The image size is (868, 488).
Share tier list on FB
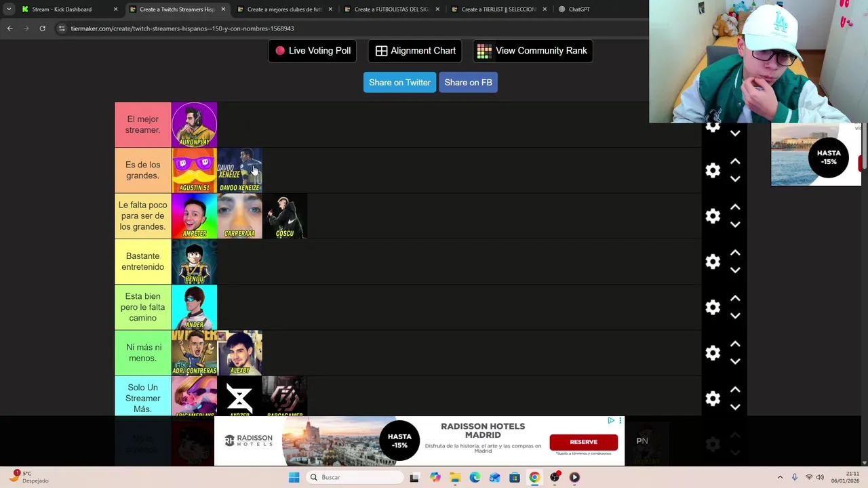pyautogui.click(x=468, y=82)
